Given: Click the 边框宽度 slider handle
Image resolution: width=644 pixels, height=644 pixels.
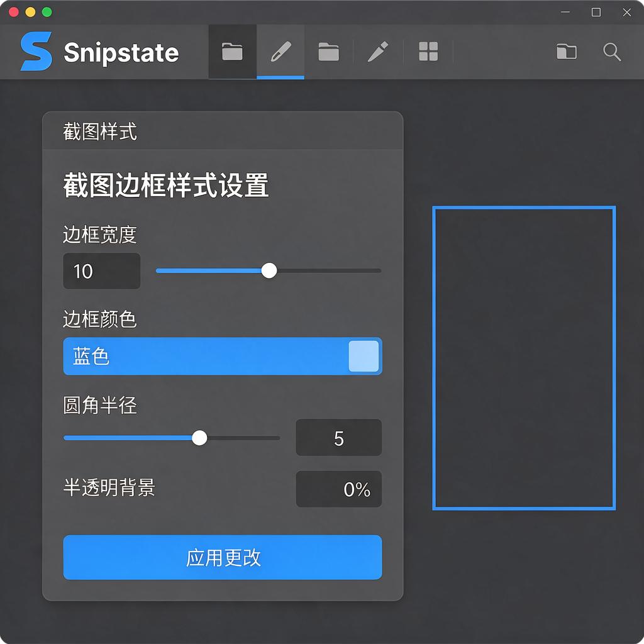Looking at the screenshot, I should click(269, 270).
